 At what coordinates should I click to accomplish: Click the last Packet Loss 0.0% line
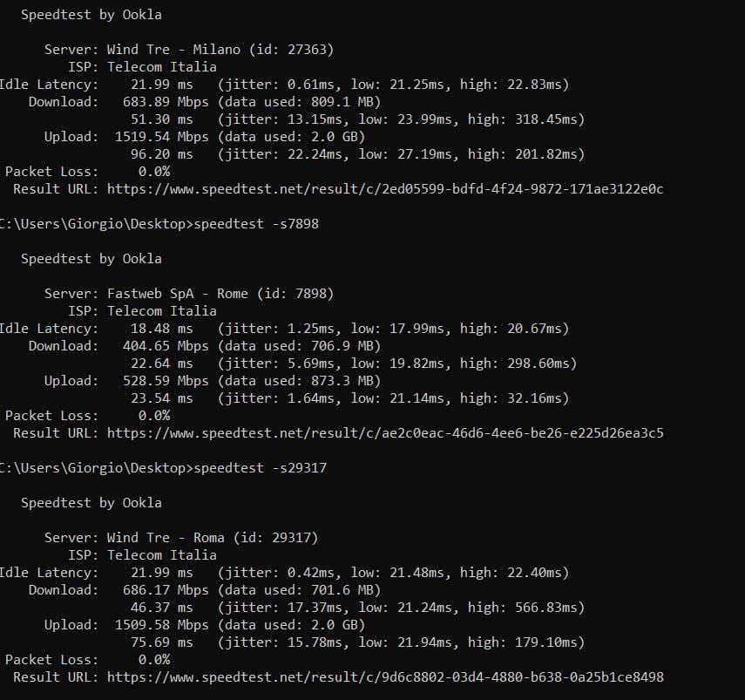87,660
